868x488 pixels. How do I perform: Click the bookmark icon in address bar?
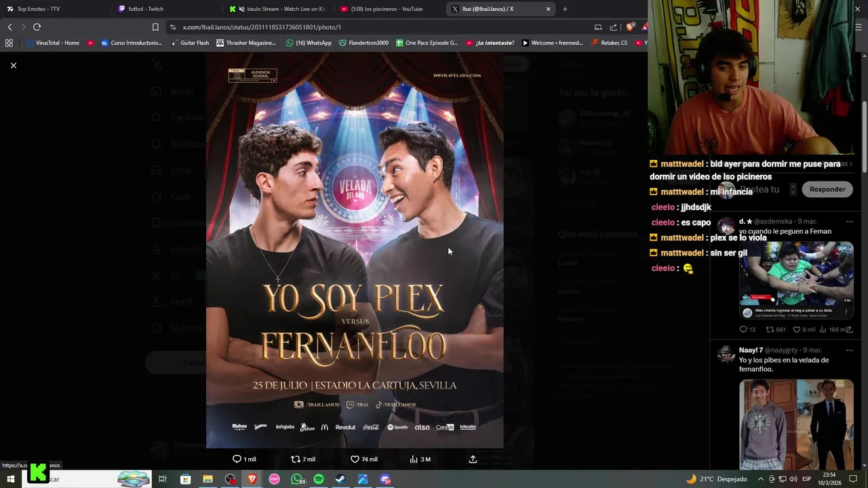(155, 27)
